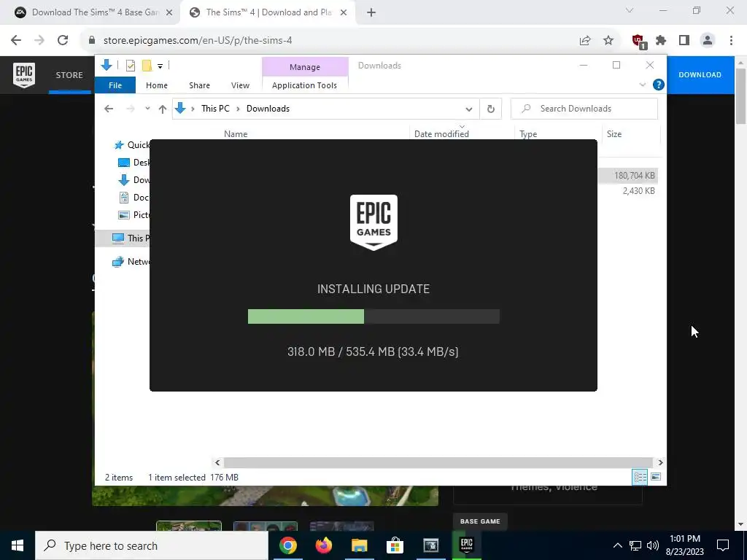Go up one folder level in Explorer
The height and width of the screenshot is (560, 747).
163,109
